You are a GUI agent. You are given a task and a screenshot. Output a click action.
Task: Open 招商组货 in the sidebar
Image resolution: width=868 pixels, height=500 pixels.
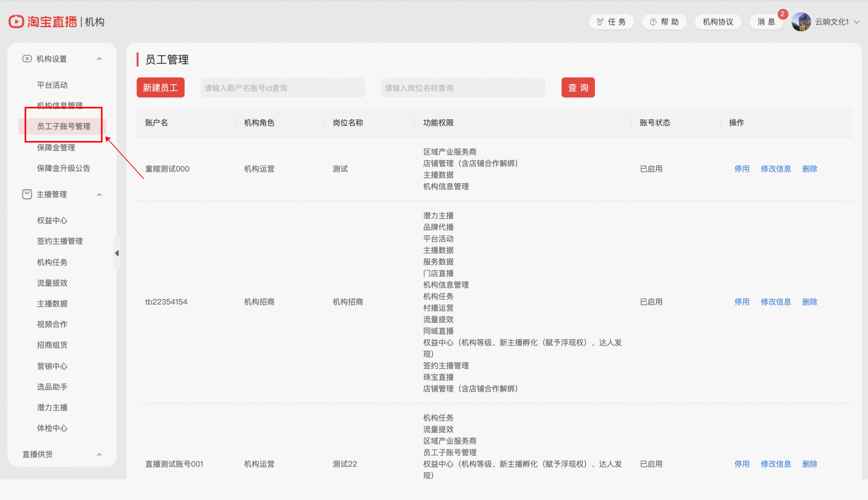coord(52,345)
